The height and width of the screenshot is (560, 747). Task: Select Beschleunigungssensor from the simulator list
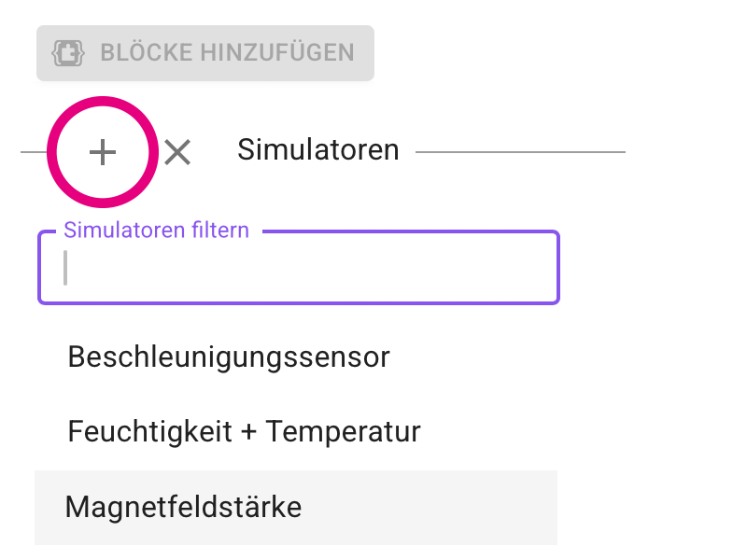click(x=229, y=357)
